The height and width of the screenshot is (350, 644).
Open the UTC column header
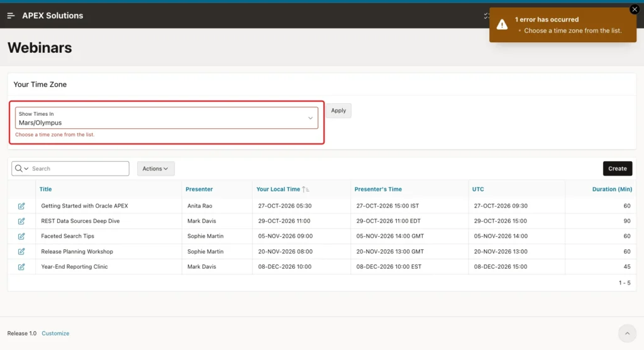[x=478, y=189]
